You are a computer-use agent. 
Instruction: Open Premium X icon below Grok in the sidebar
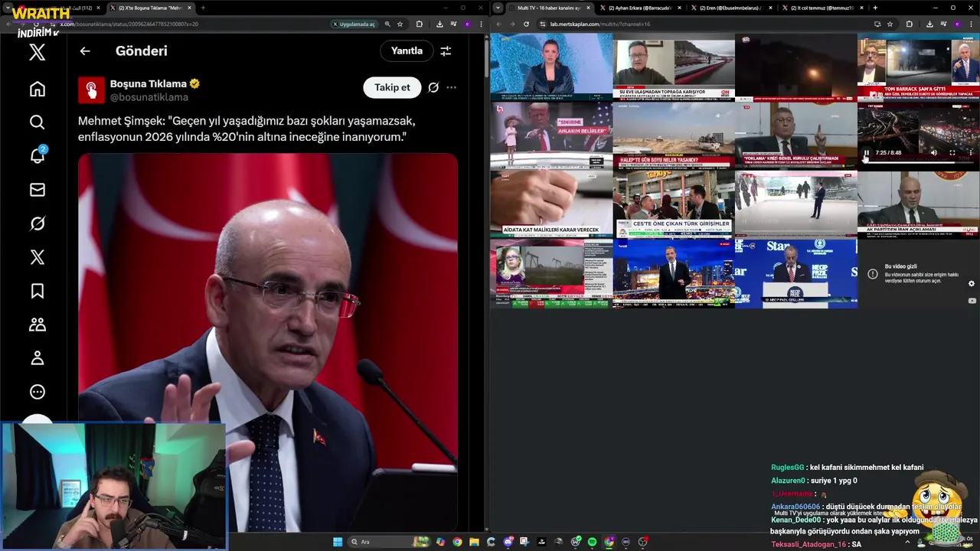(x=37, y=257)
